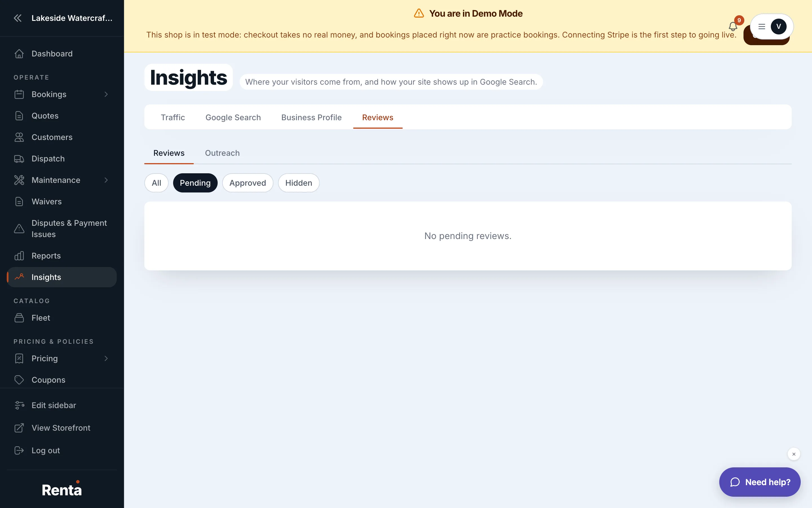Open the Fleet icon in Catalog
Viewport: 812px width, 508px height.
19,318
